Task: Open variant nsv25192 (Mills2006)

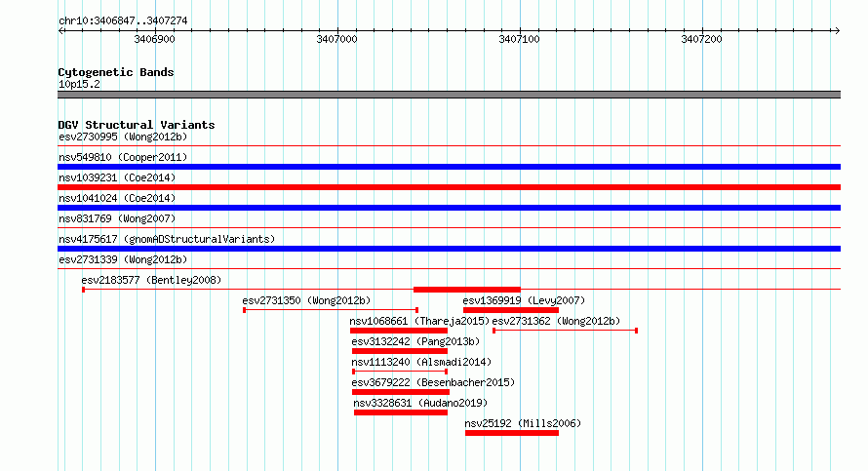Action: [523, 423]
